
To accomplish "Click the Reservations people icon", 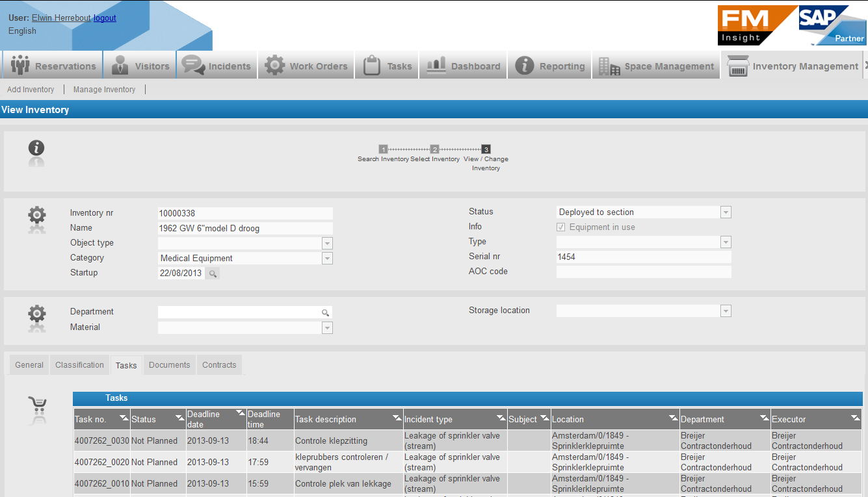I will tap(20, 66).
